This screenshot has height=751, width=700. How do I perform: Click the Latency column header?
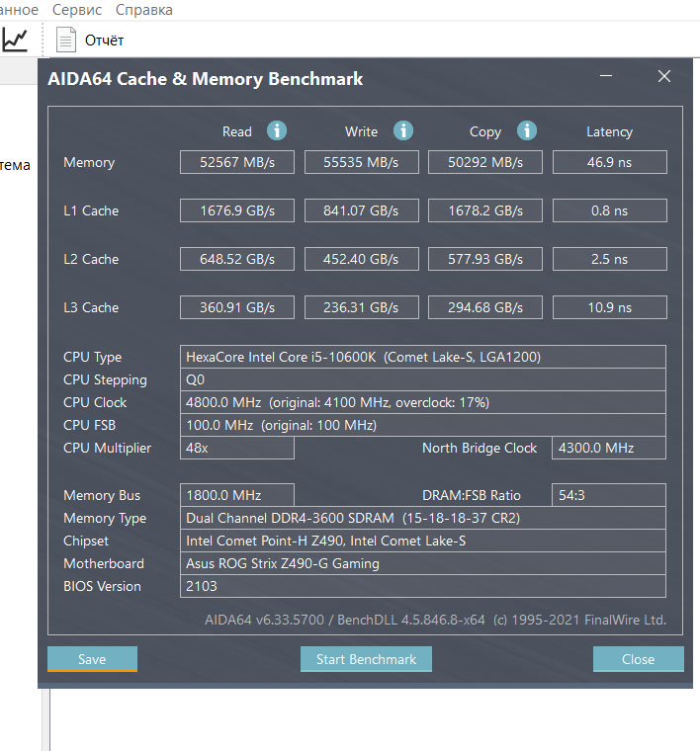point(609,131)
